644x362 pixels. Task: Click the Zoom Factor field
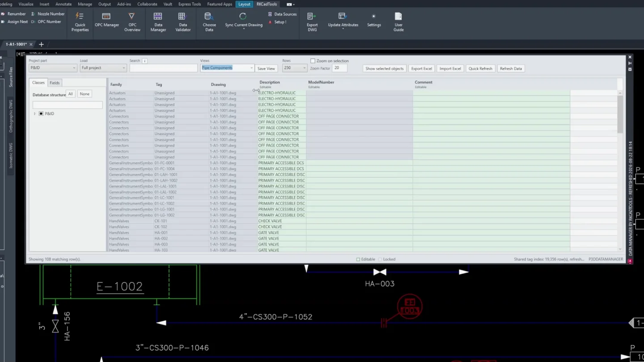339,68
